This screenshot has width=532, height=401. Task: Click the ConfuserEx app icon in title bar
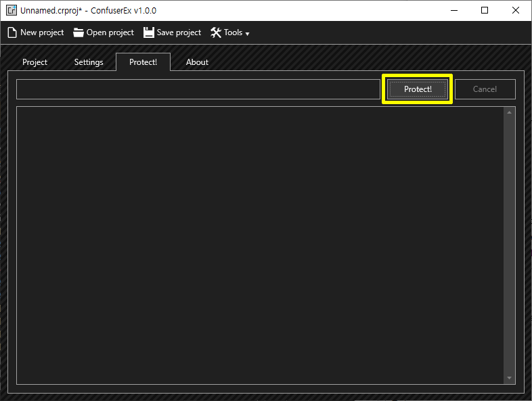(x=12, y=10)
